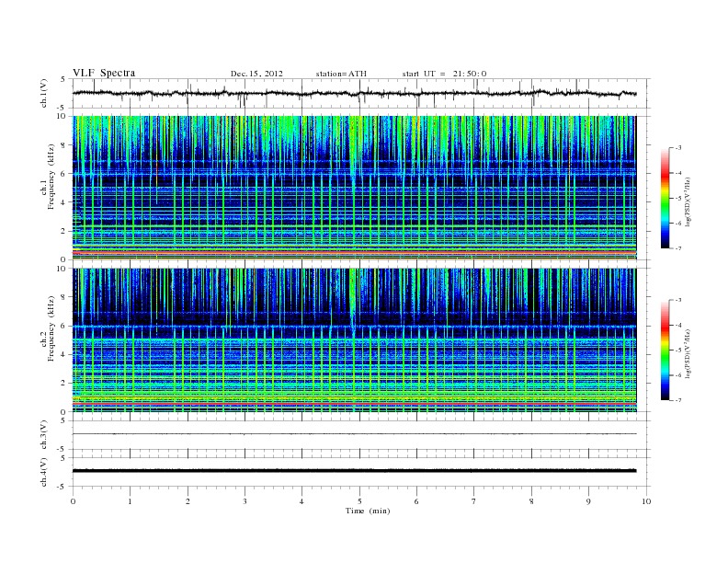This screenshot has height=563, width=728.
Task: Click the "9" tick on Time axis
Action: pos(588,501)
